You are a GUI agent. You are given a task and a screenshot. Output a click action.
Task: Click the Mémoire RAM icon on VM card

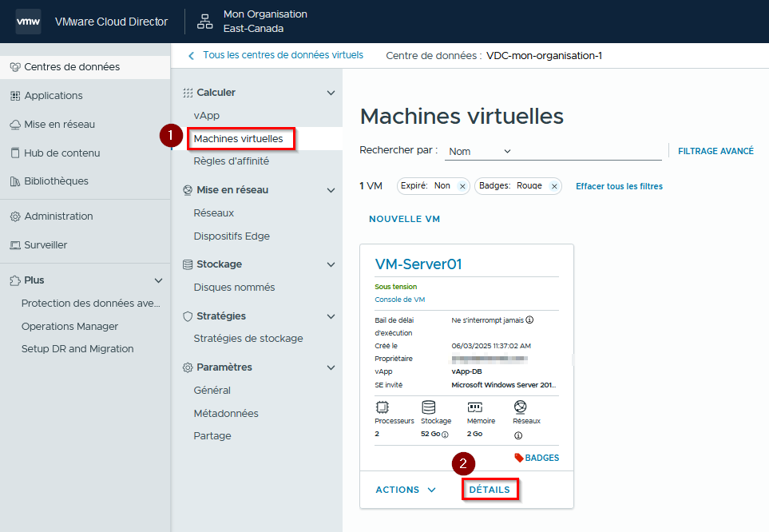click(x=475, y=407)
